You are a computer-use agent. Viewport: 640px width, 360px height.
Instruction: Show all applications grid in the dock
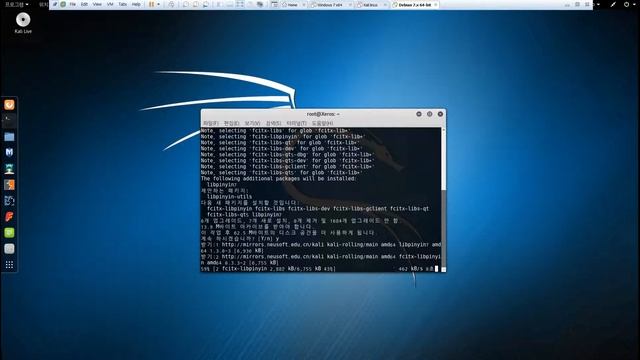point(9,264)
